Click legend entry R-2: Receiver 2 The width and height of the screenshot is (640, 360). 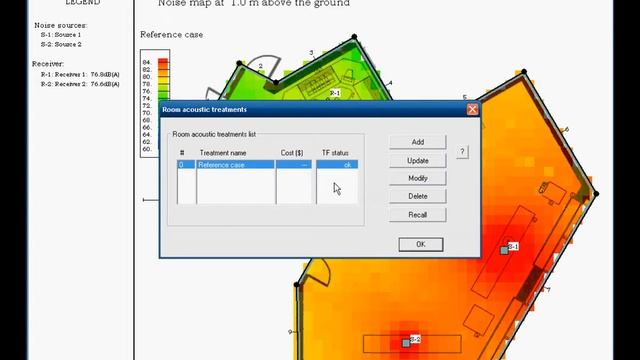pos(80,84)
